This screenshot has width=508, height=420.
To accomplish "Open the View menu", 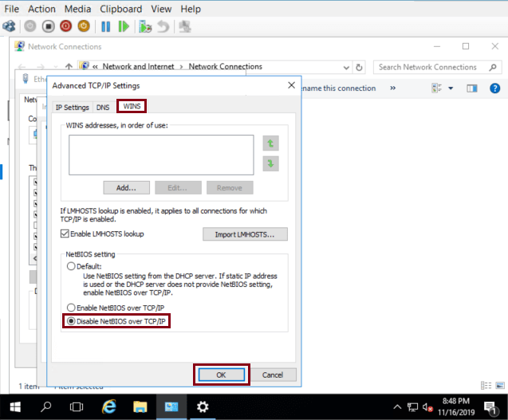I will point(161,9).
